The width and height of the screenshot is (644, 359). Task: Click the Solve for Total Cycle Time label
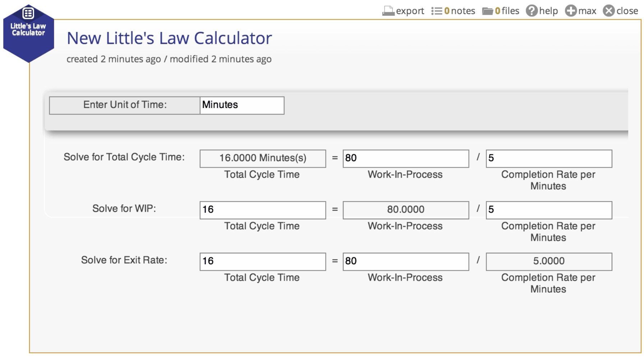124,157
